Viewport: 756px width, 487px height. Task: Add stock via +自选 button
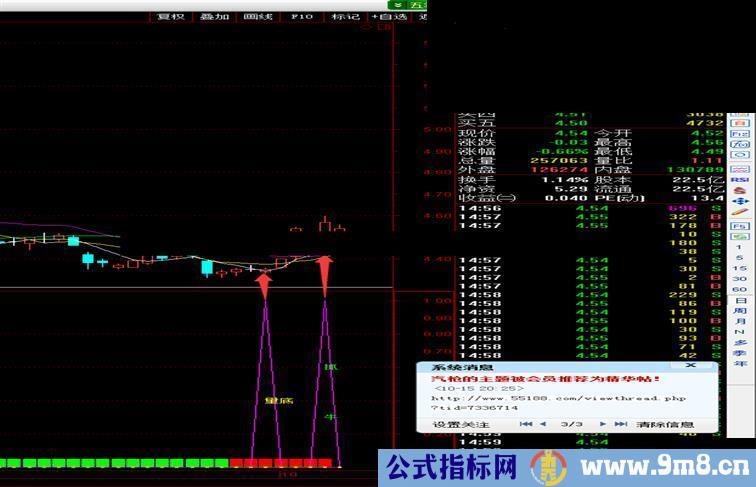(x=388, y=17)
